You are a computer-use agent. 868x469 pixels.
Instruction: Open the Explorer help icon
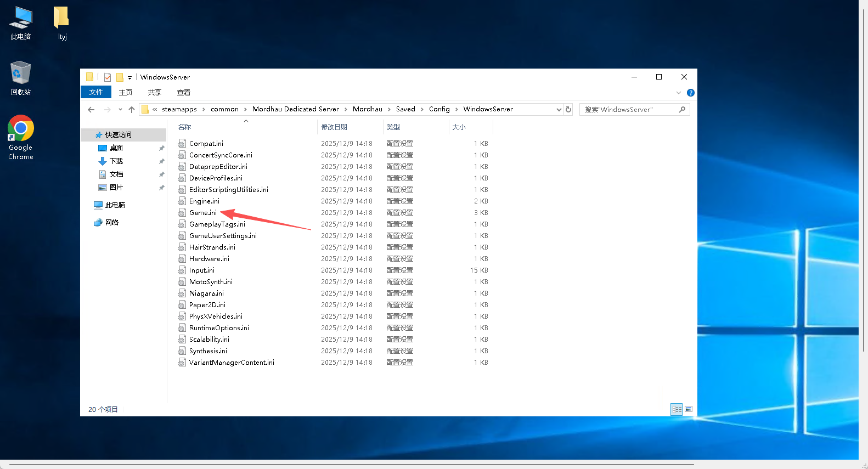click(690, 93)
